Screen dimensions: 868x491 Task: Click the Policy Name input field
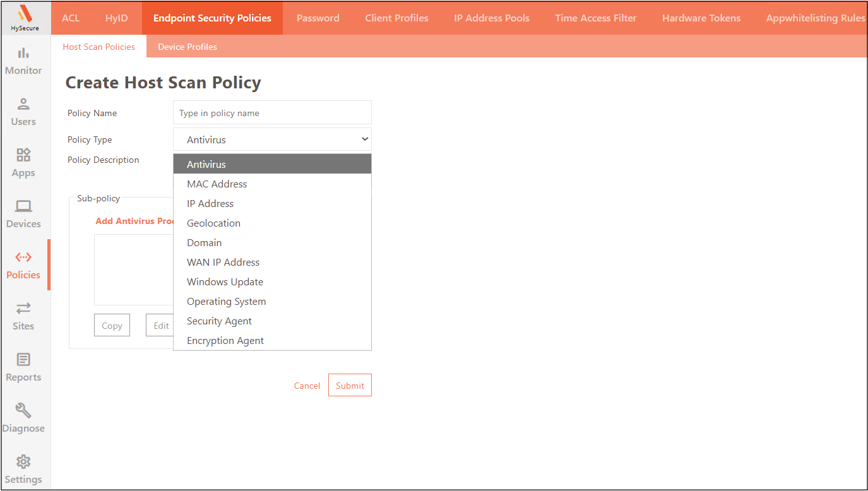272,112
